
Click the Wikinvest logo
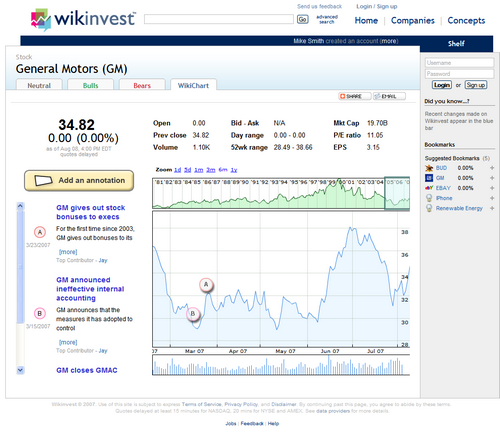click(83, 19)
